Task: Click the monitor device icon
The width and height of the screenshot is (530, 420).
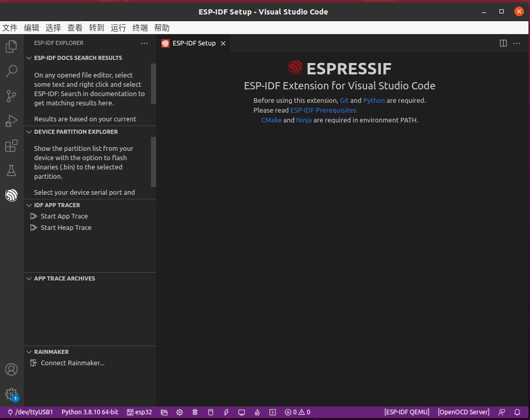Action: click(241, 412)
